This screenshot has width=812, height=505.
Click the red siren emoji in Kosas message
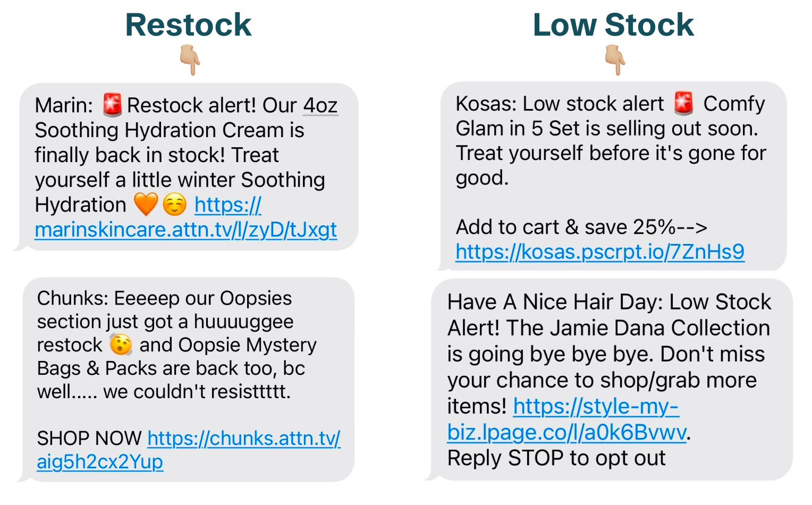(x=683, y=103)
